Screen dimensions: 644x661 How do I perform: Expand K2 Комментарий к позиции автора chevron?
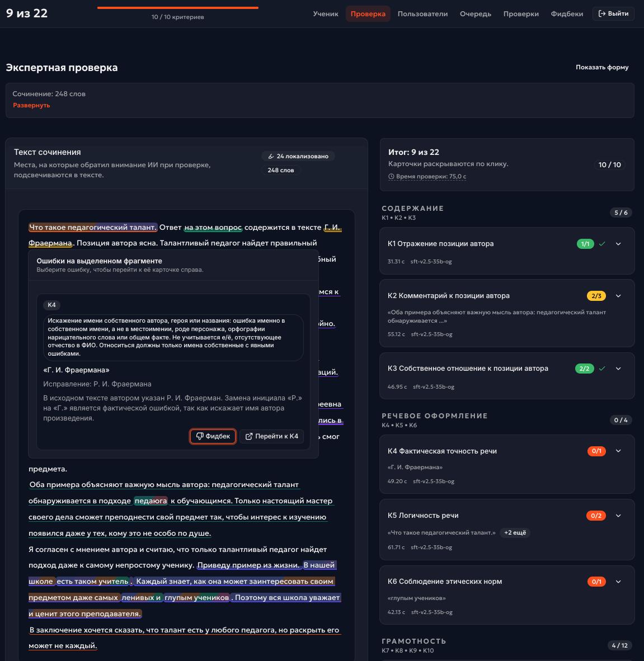pos(618,296)
